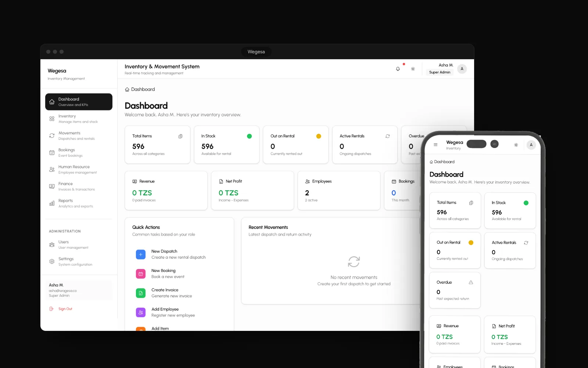Click the desktop Total Items card icon
The width and height of the screenshot is (588, 368).
pyautogui.click(x=180, y=136)
